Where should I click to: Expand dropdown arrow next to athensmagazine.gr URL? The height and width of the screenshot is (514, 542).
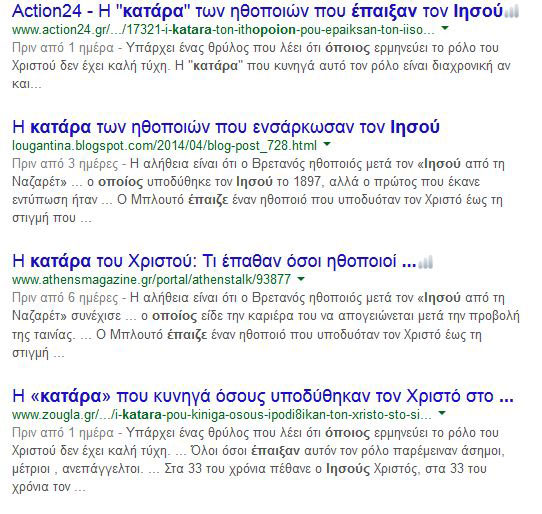point(301,278)
